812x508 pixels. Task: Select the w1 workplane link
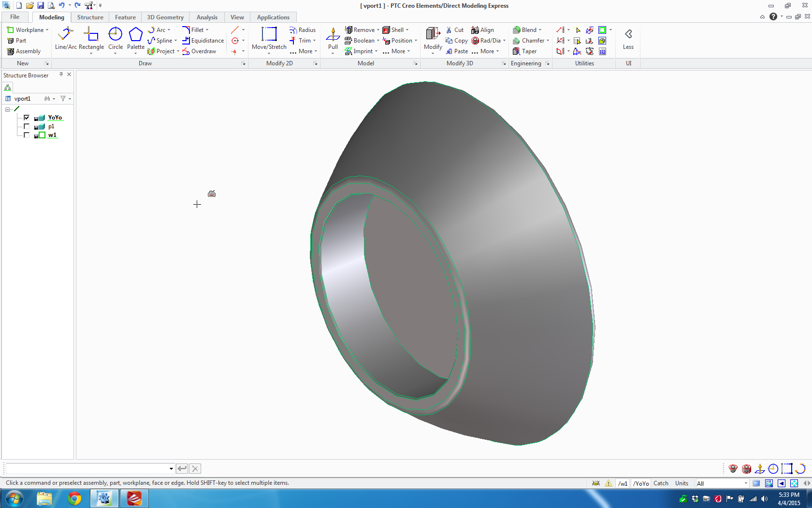[52, 135]
